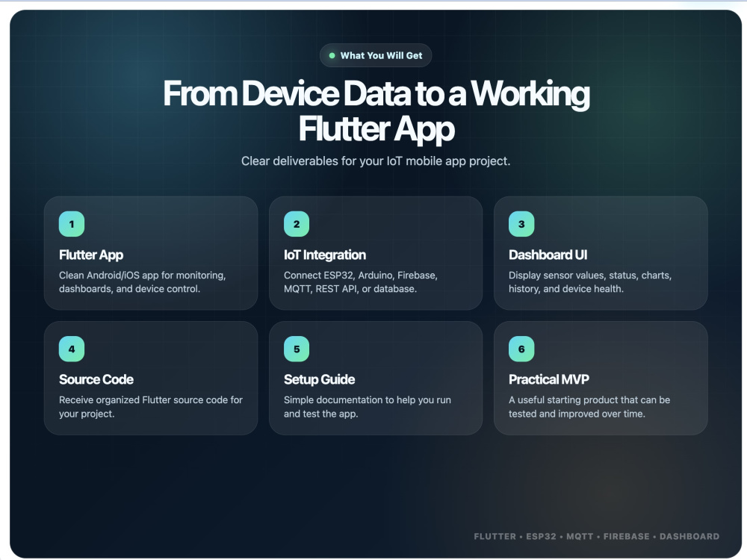Click the number 2 badge on IoT Integration card
This screenshot has width=747, height=560.
click(x=297, y=224)
